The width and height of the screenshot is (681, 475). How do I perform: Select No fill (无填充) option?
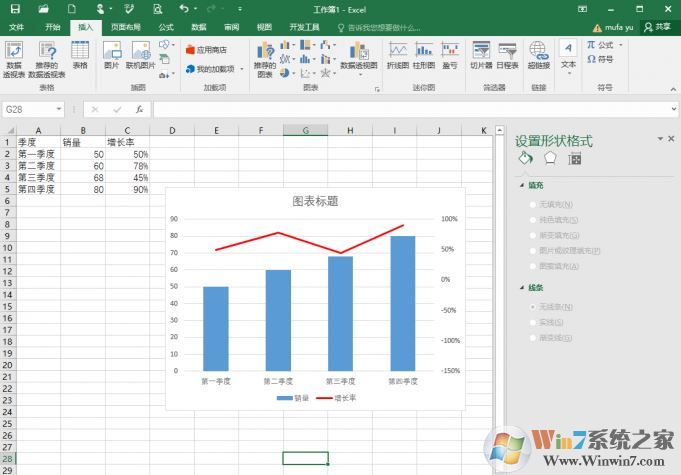point(551,205)
